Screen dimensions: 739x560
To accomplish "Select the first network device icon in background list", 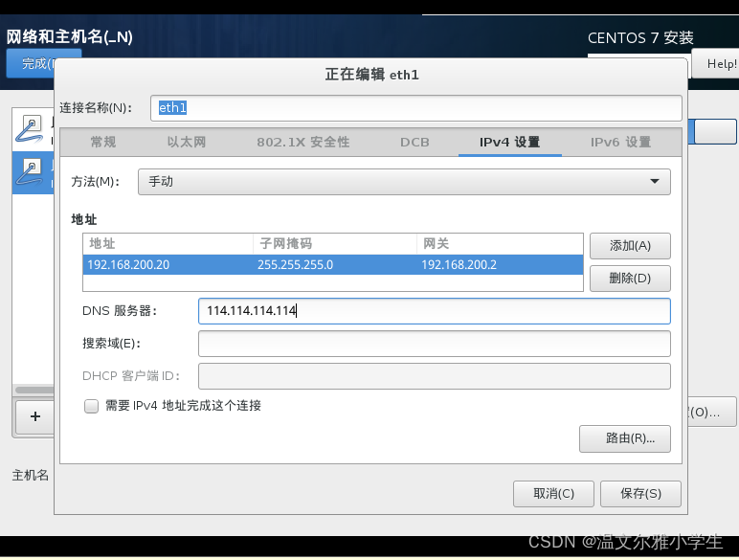I will coord(30,129).
